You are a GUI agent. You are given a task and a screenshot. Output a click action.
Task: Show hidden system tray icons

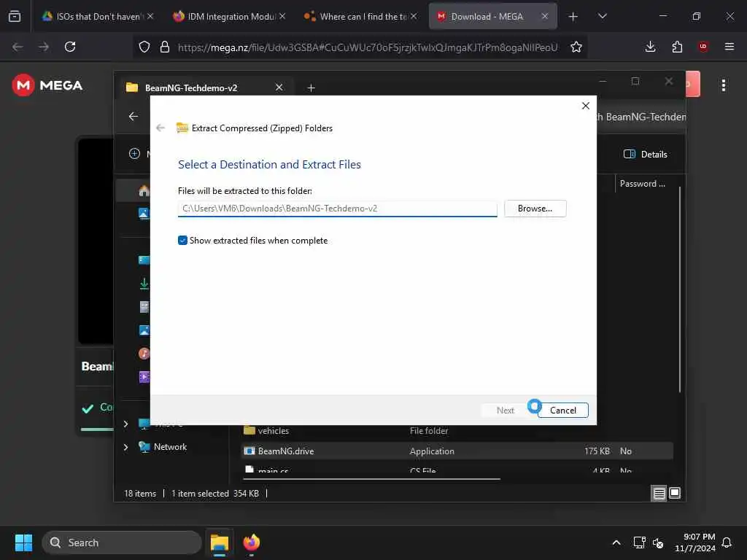tap(616, 542)
